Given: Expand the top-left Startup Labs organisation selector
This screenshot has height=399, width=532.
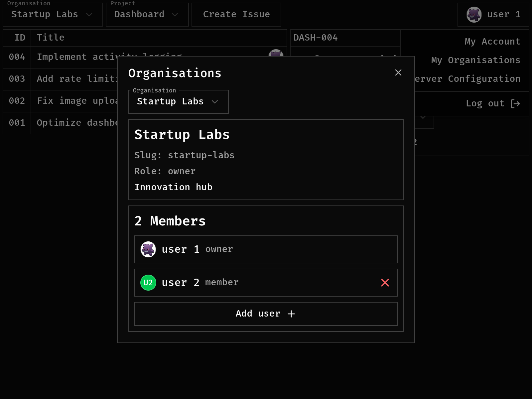Looking at the screenshot, I should pos(53,15).
